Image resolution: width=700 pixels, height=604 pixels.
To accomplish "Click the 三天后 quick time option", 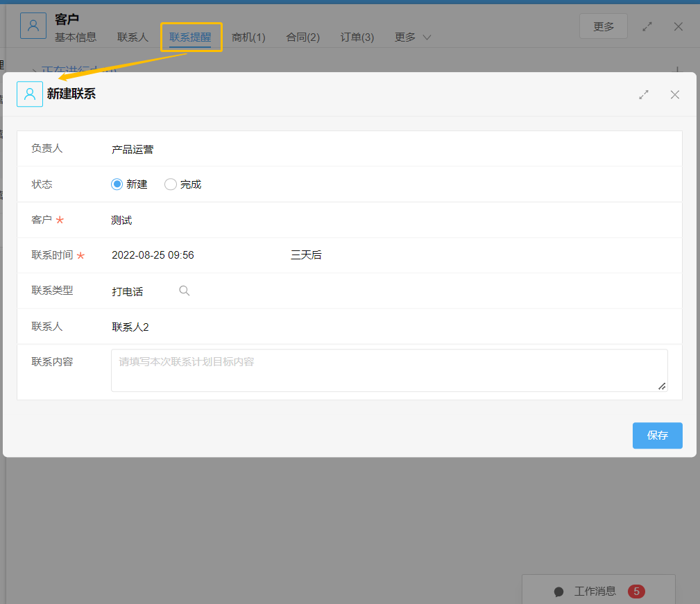I will [x=306, y=255].
